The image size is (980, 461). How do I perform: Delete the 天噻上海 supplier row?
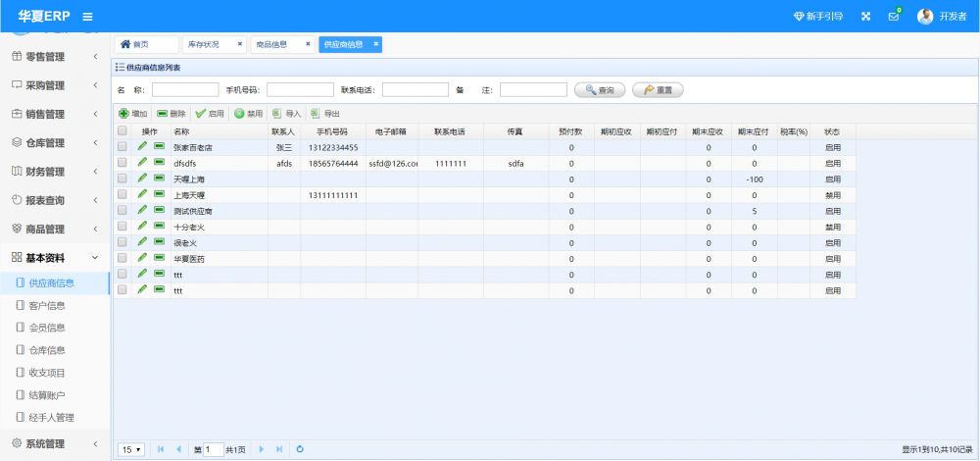click(x=160, y=178)
